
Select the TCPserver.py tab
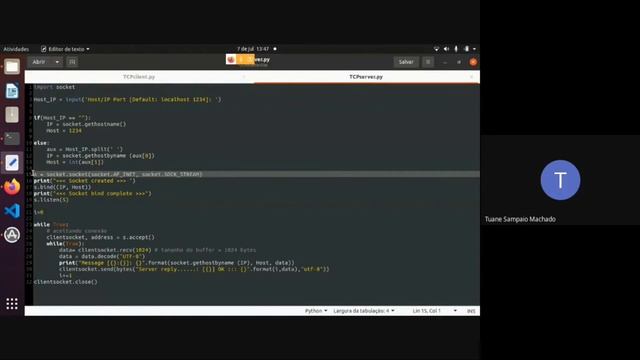point(366,77)
